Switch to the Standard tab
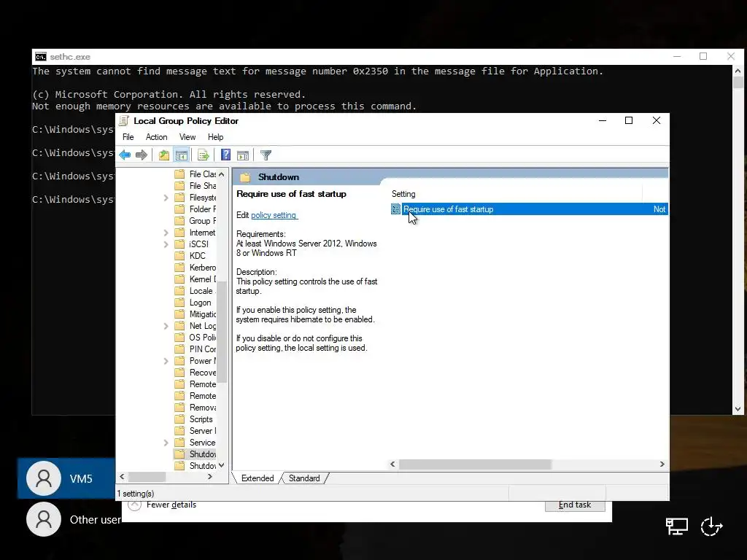This screenshot has height=560, width=747. coord(304,478)
